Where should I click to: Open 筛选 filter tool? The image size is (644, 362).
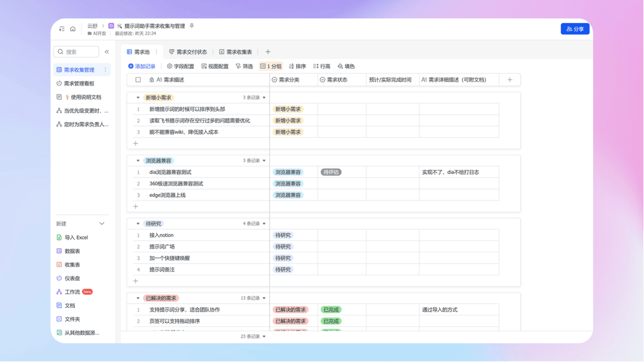coord(244,66)
